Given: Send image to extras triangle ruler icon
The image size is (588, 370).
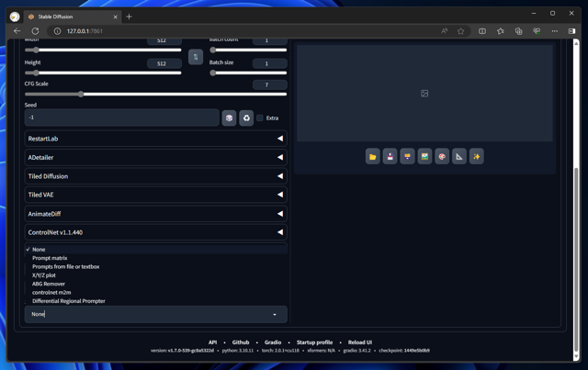Looking at the screenshot, I should point(459,157).
